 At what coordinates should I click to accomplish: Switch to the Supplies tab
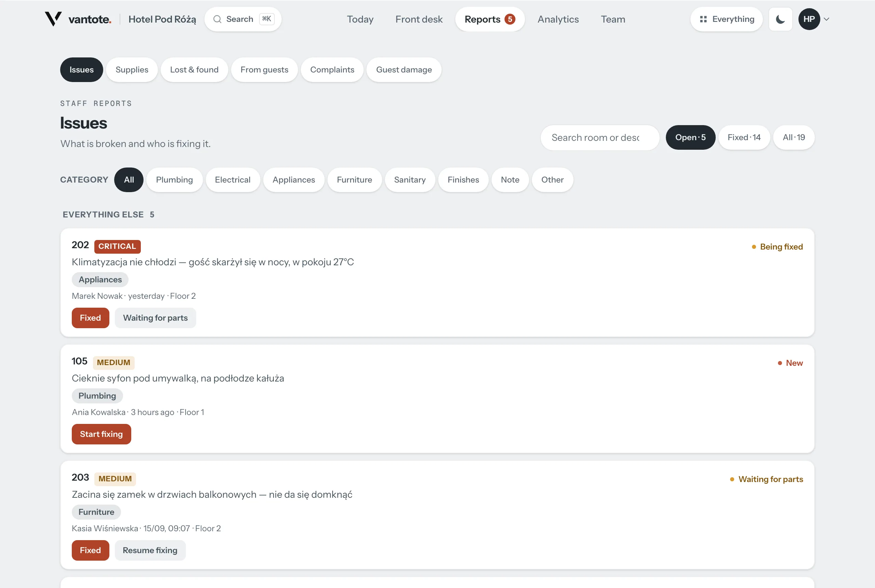[x=132, y=70]
